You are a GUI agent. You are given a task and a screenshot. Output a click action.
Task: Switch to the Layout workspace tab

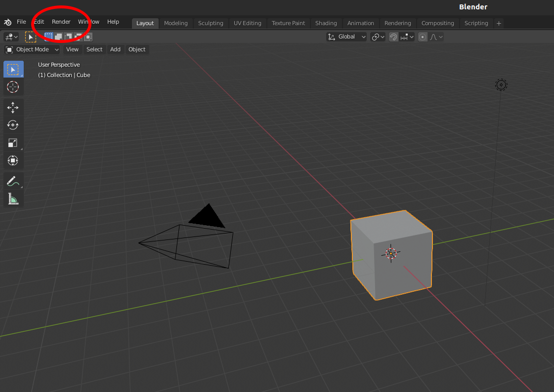[145, 23]
